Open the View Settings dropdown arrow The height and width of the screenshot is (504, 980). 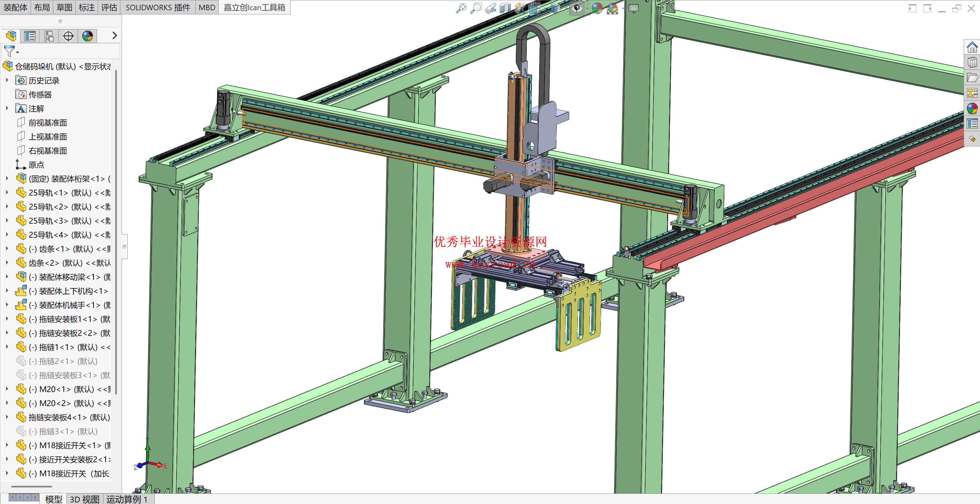pos(644,8)
